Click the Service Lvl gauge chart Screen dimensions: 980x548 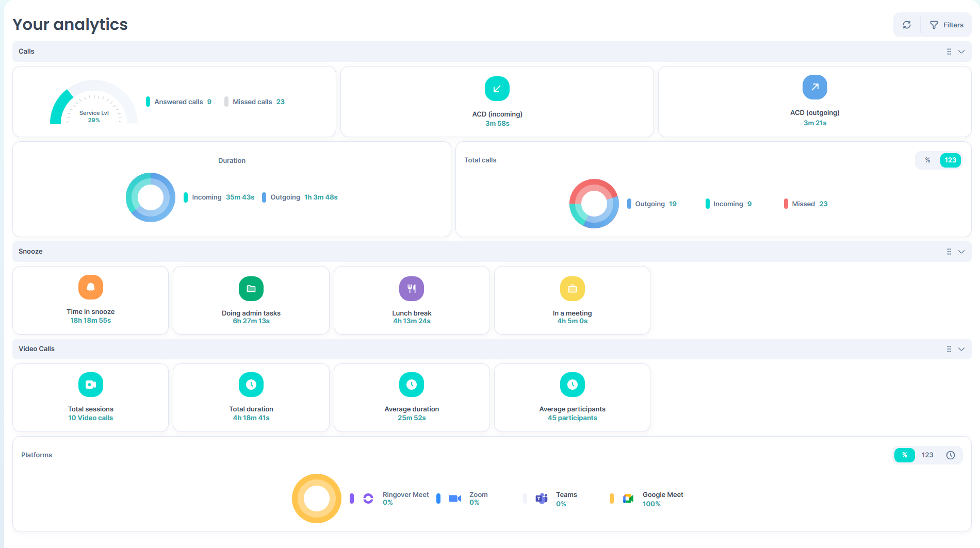[x=94, y=102]
